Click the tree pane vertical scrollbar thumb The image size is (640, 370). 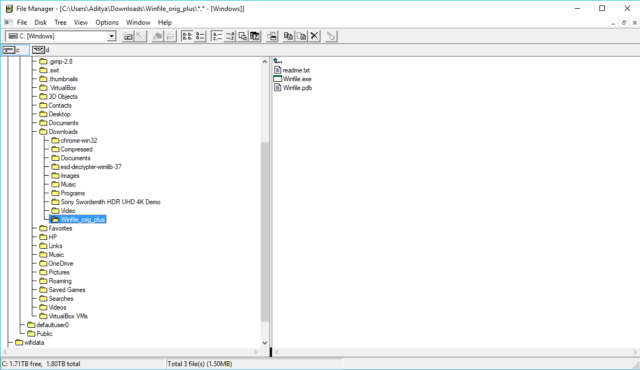click(264, 232)
